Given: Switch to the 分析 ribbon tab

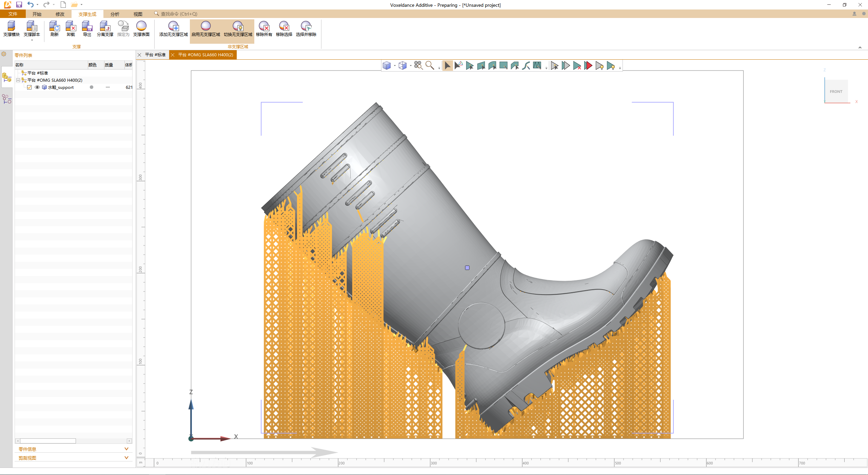Looking at the screenshot, I should point(115,14).
